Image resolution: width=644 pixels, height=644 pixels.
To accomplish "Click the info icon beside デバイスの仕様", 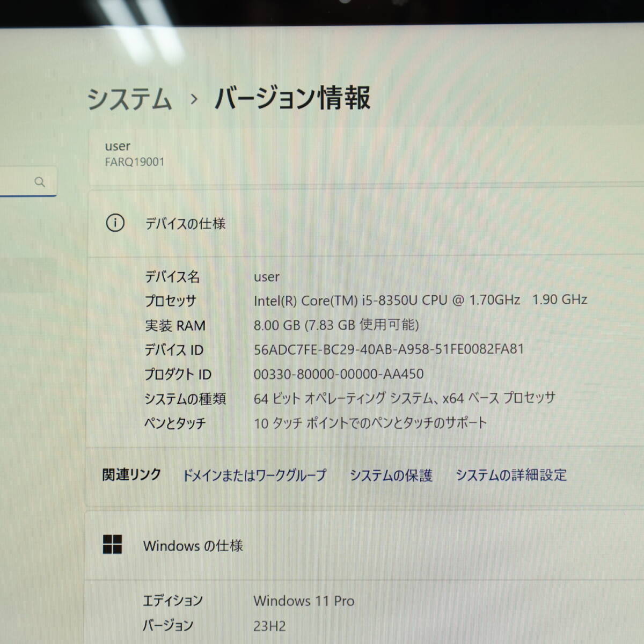I will 115,223.
